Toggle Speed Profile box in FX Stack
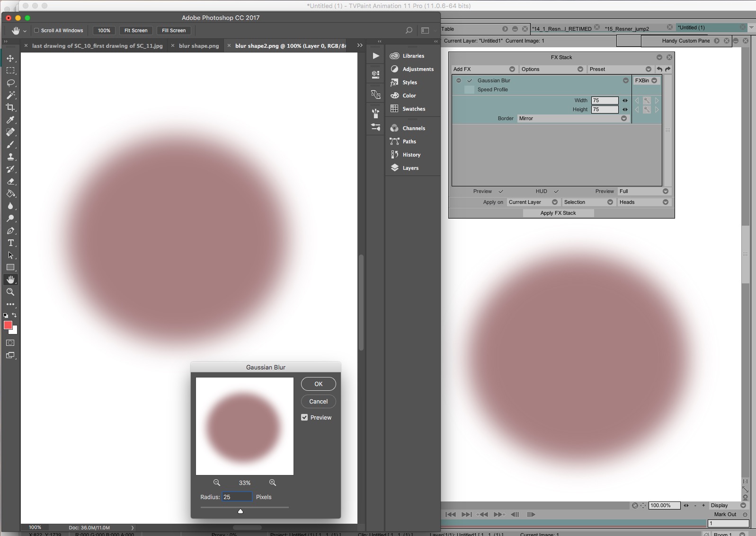Image resolution: width=756 pixels, height=536 pixels. (469, 89)
